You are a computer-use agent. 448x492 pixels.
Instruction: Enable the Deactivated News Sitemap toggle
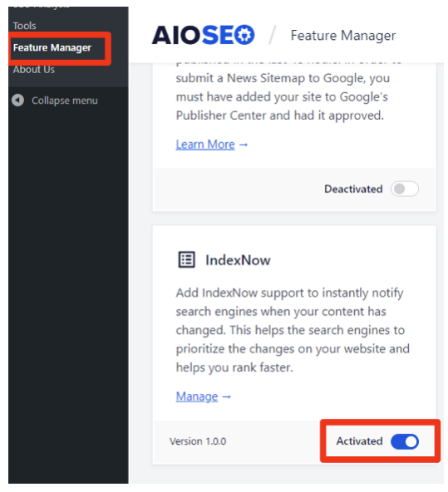tap(405, 189)
